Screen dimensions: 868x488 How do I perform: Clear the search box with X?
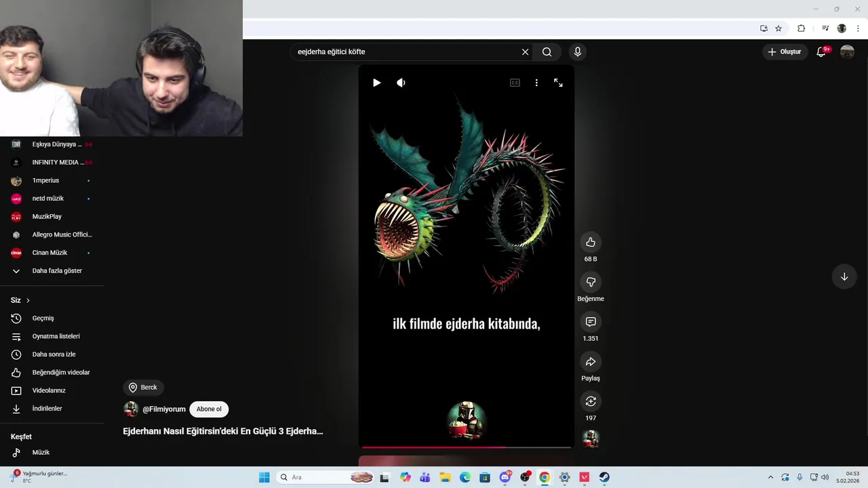(525, 52)
